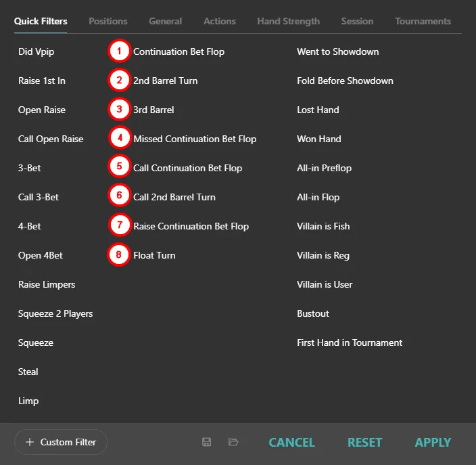
Task: Go to the Tournaments tab
Action: (423, 21)
